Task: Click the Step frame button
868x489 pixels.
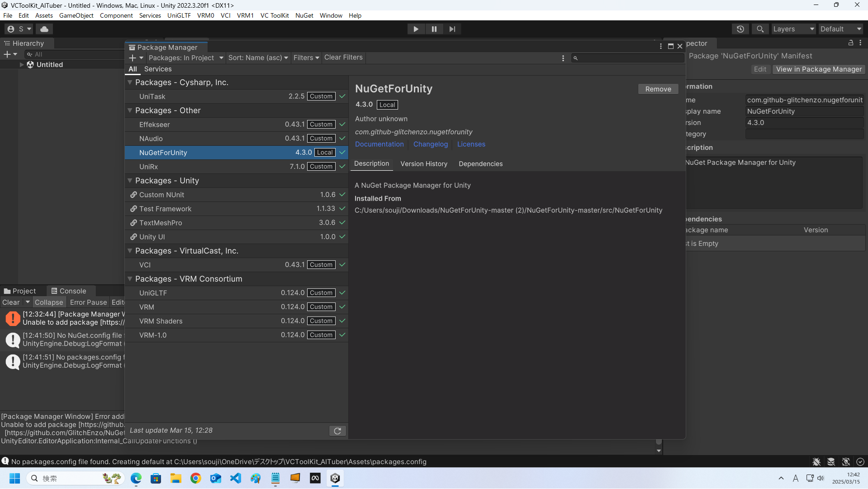Action: coord(452,29)
